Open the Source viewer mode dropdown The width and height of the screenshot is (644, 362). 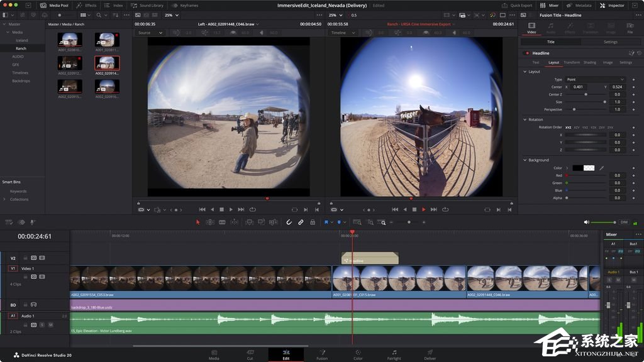(x=152, y=33)
